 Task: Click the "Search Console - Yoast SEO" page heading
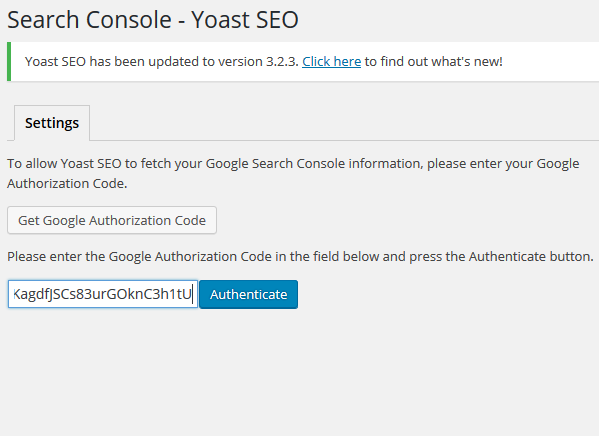click(153, 19)
